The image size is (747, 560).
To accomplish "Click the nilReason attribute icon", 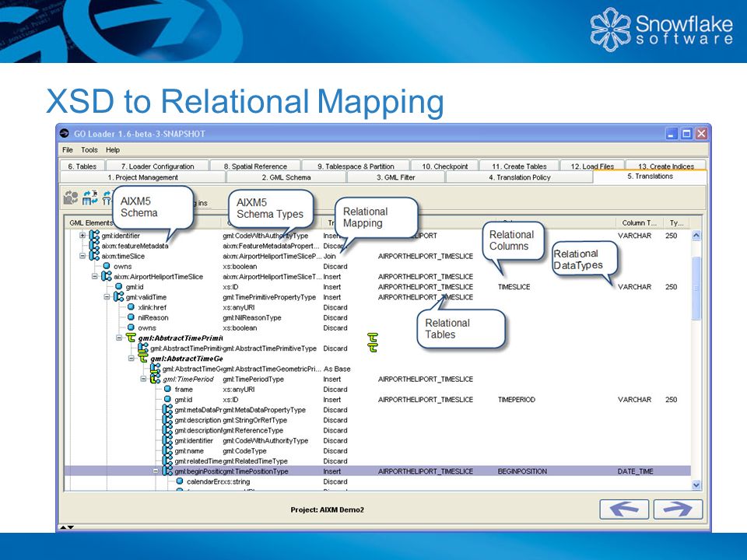I will coord(131,317).
